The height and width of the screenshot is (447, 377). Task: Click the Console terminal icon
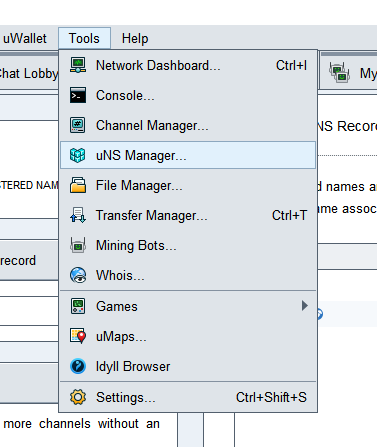pos(78,95)
